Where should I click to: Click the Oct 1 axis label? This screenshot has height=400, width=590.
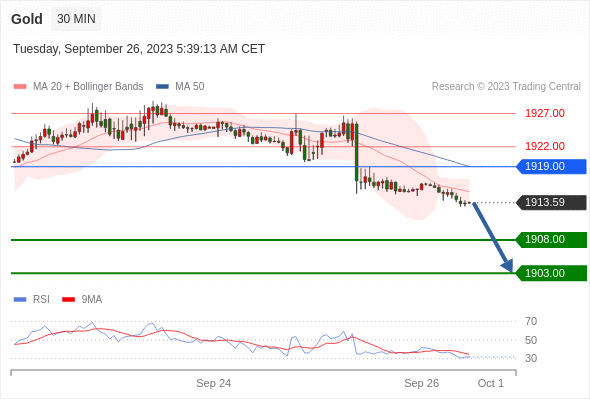tap(491, 383)
